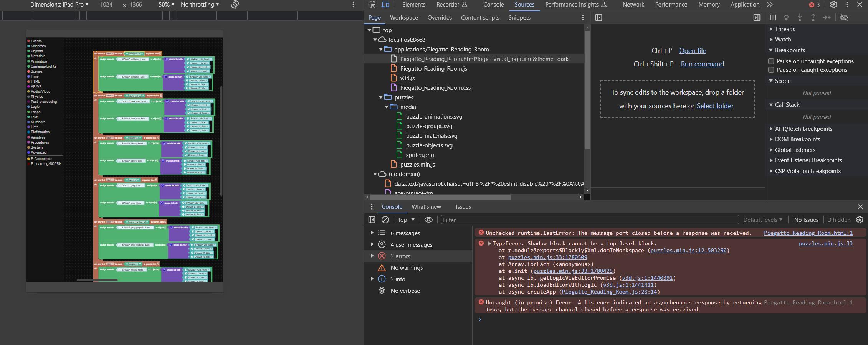
Task: Click the Run command link
Action: pyautogui.click(x=702, y=64)
